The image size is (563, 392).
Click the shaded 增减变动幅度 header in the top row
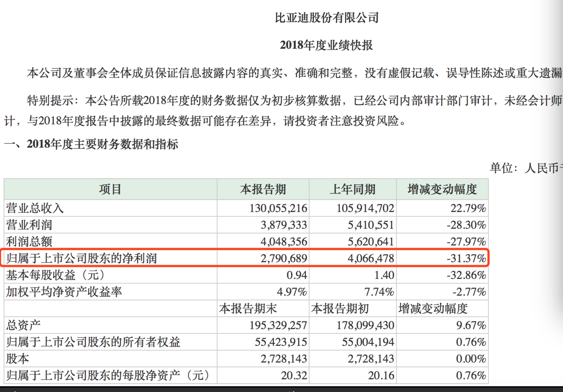click(442, 189)
